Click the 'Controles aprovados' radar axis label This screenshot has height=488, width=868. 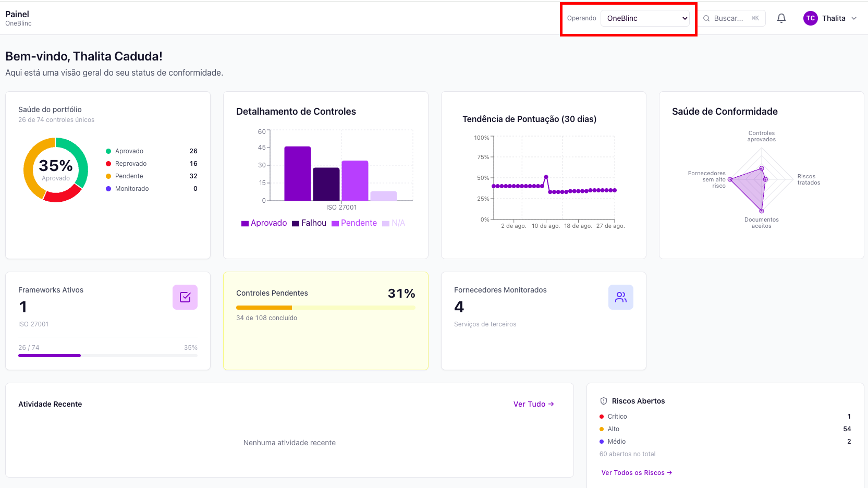(762, 136)
